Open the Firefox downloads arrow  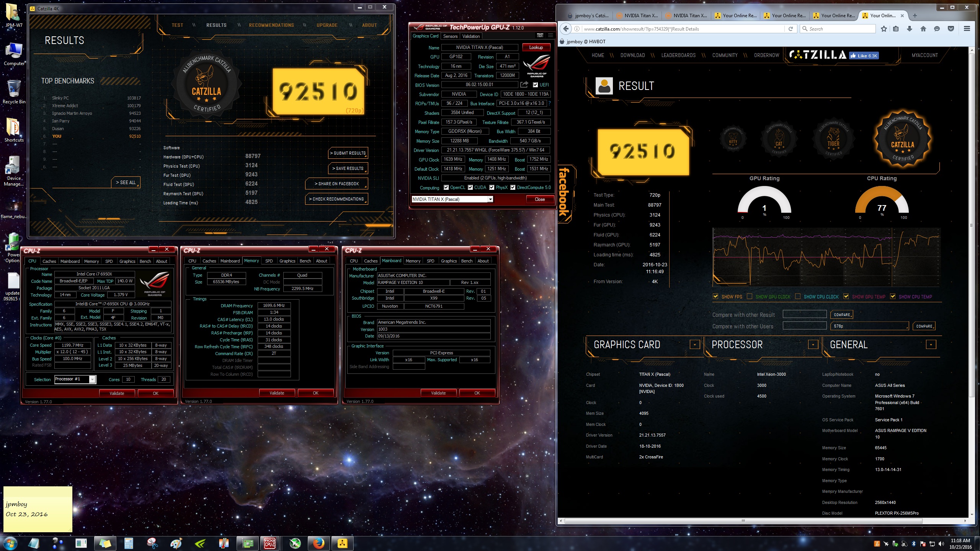pos(910,29)
